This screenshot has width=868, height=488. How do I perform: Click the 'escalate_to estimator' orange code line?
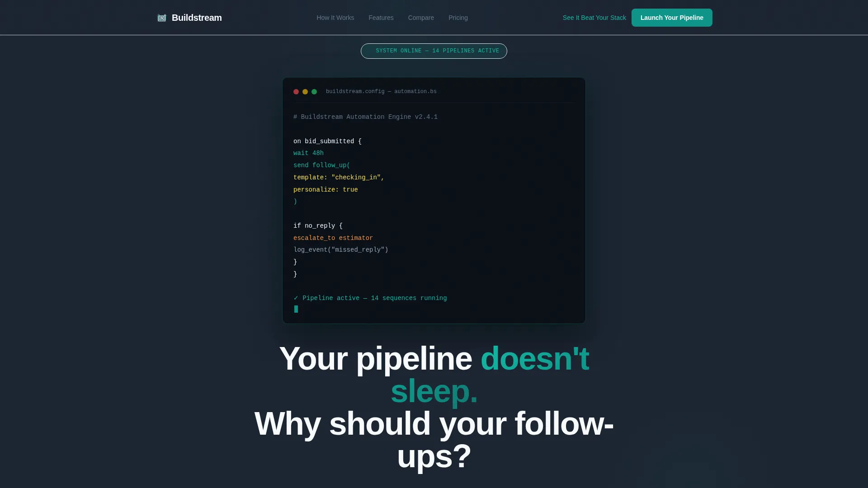pos(333,238)
